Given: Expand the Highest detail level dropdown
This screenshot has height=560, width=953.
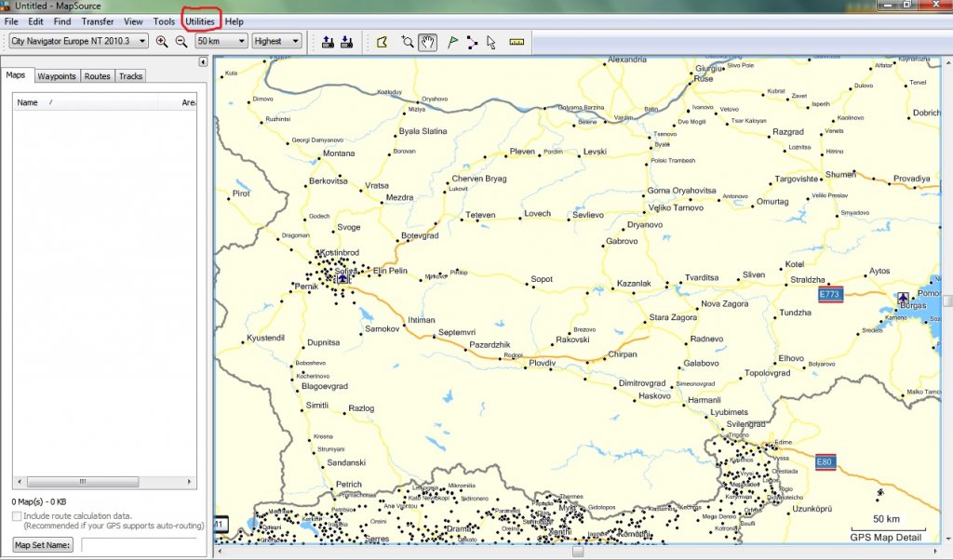Looking at the screenshot, I should pyautogui.click(x=278, y=41).
